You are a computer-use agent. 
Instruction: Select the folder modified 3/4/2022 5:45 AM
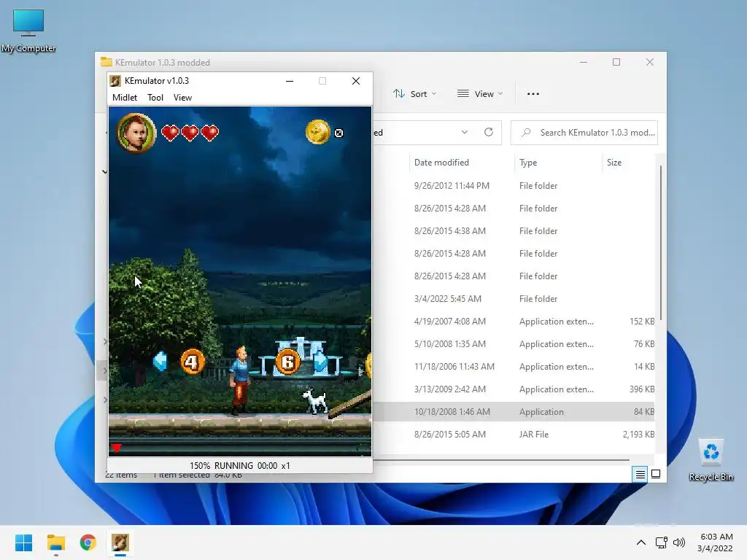(514, 298)
